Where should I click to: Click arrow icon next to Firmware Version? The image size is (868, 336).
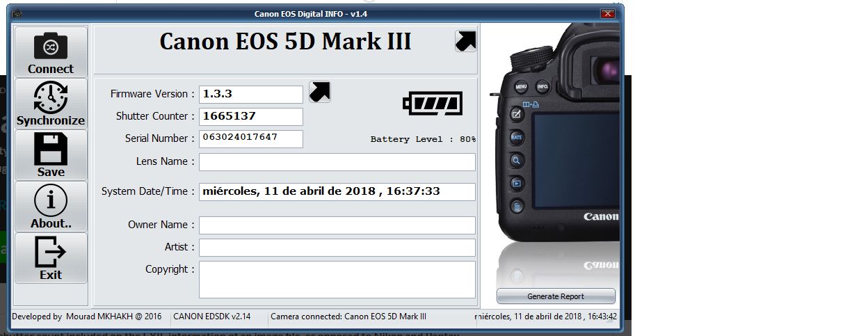click(x=319, y=92)
